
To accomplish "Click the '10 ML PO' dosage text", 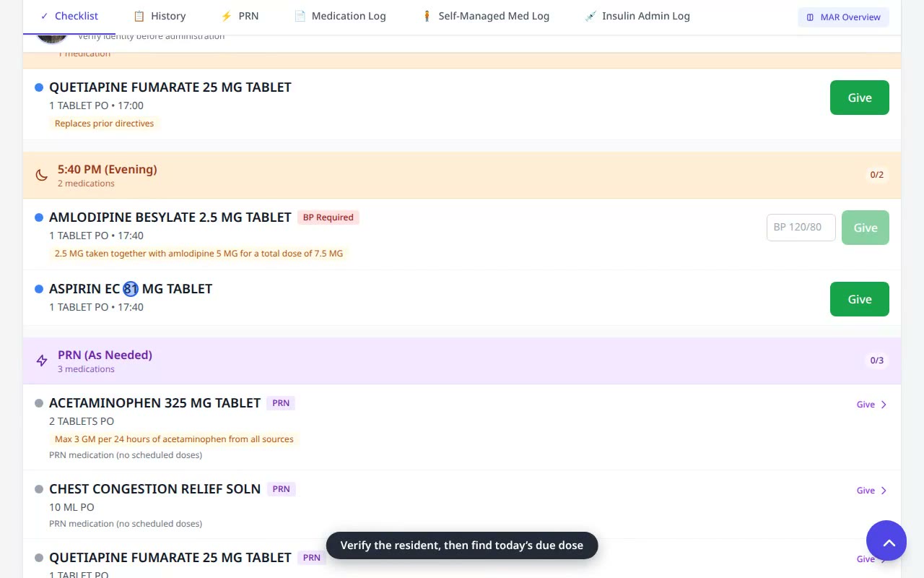I will 71,507.
